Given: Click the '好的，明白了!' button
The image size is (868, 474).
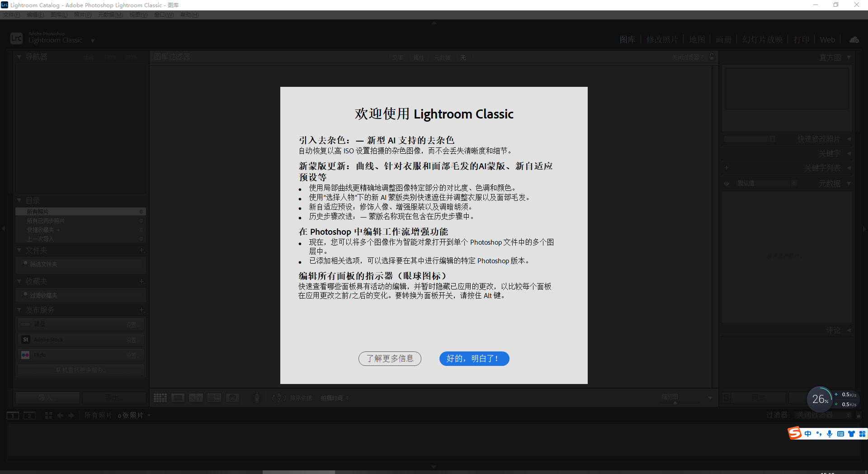Looking at the screenshot, I should [474, 359].
